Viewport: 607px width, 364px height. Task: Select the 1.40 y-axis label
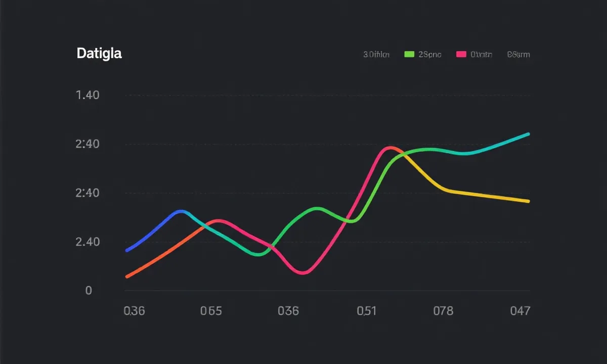click(87, 95)
